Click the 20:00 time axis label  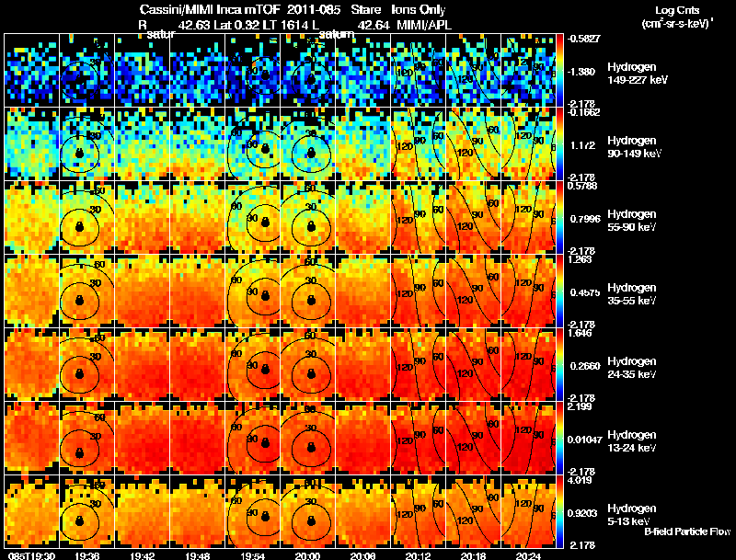pos(308,555)
